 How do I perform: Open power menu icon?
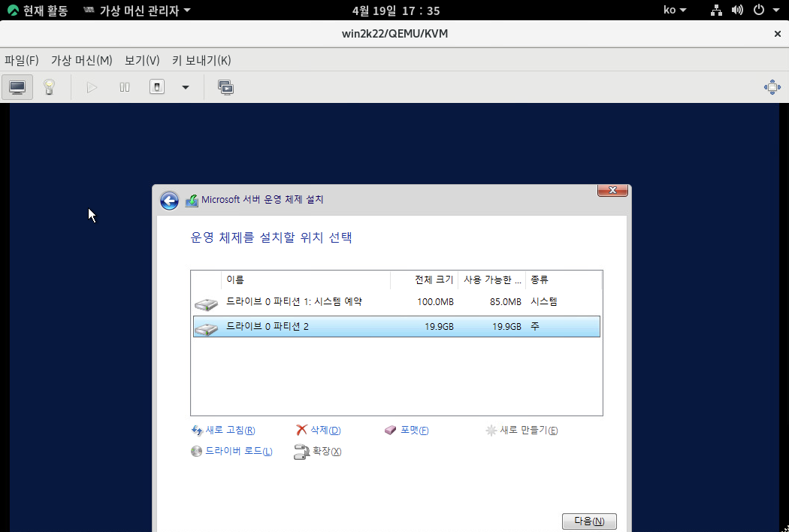coord(759,10)
